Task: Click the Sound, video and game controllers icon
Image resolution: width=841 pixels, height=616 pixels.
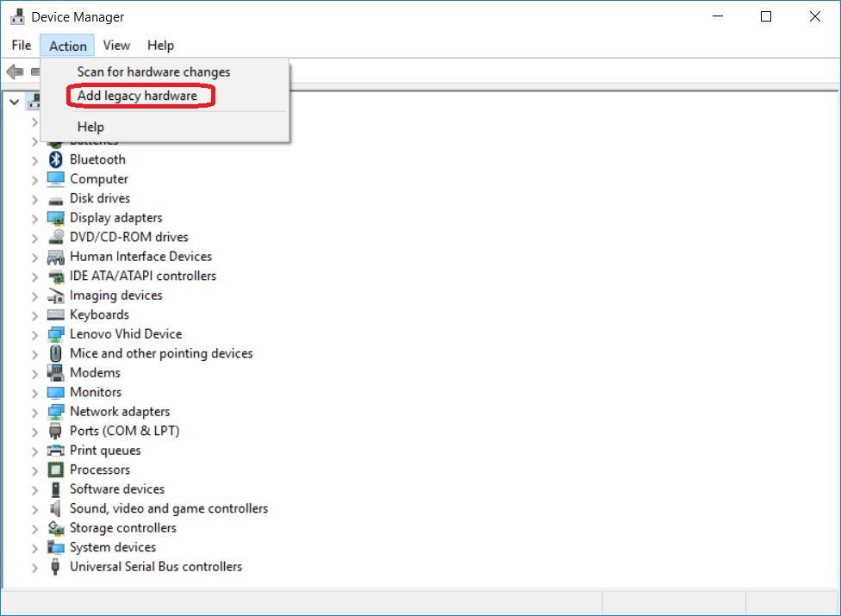Action: (56, 508)
